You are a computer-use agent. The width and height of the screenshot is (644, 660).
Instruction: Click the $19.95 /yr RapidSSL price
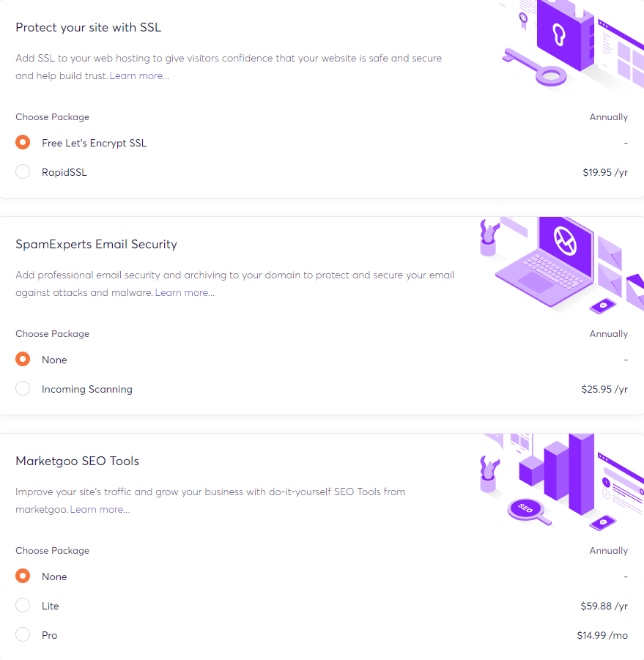(605, 171)
